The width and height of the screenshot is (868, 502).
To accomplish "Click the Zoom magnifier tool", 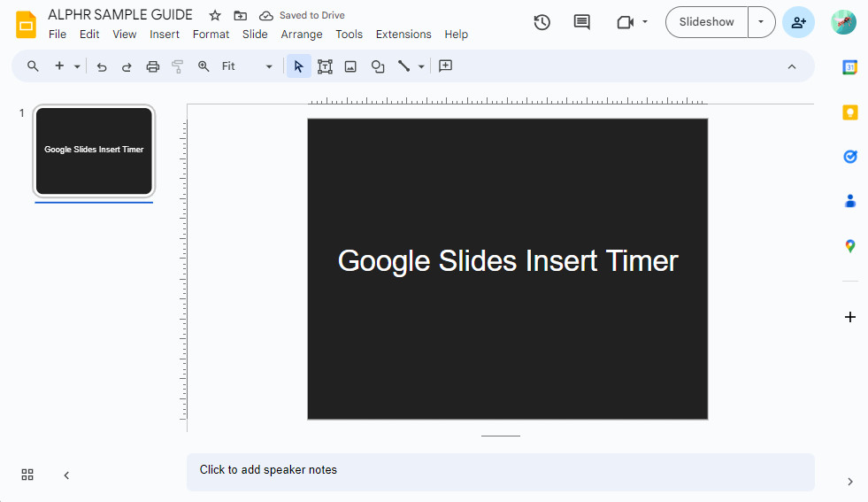I will pos(204,66).
